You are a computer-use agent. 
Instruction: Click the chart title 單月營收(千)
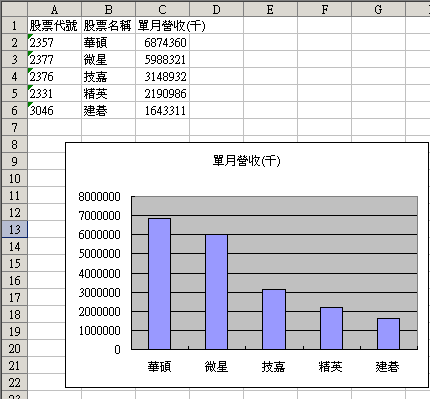(247, 161)
